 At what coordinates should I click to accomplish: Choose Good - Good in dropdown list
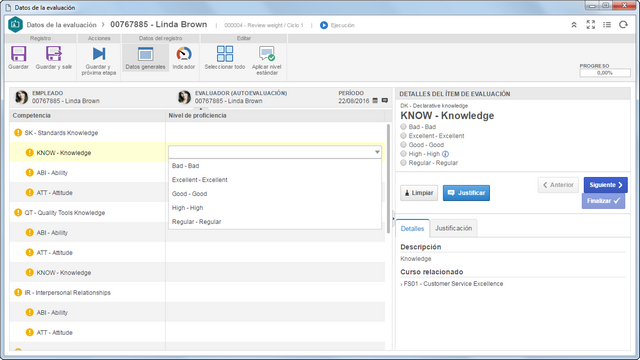(275, 193)
